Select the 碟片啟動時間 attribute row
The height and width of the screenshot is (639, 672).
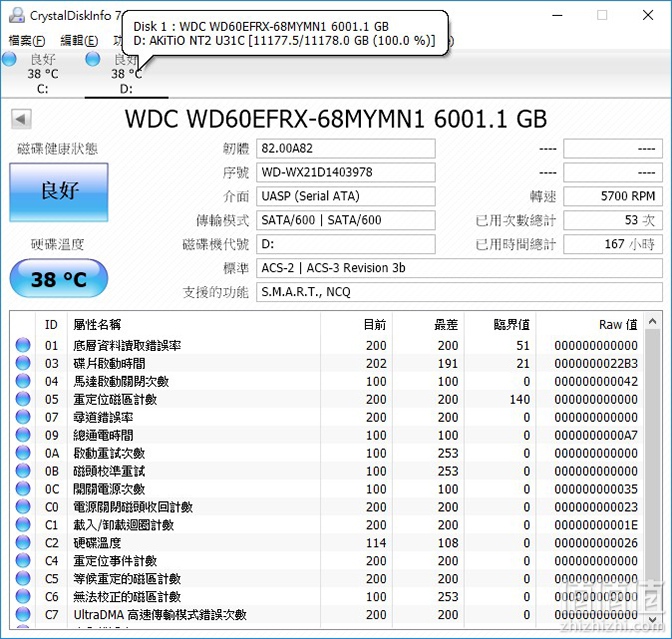[x=327, y=363]
